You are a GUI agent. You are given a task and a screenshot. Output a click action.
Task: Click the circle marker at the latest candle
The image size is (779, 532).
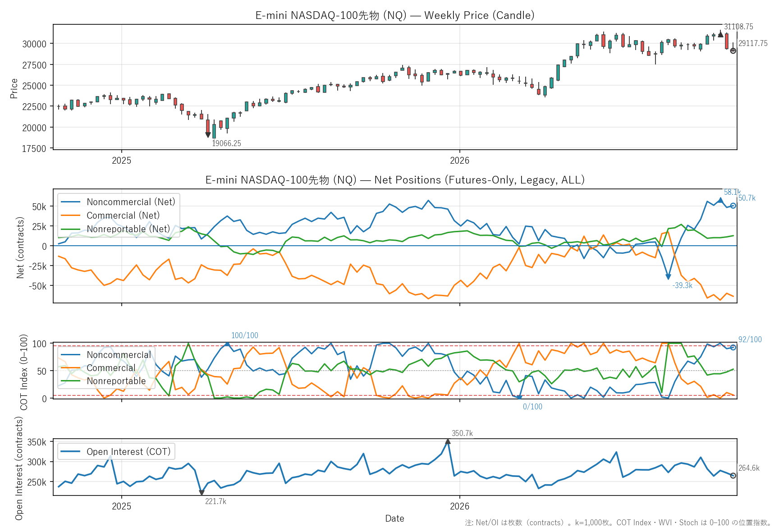click(733, 50)
